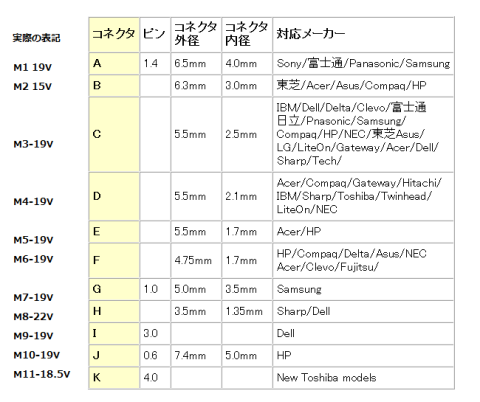Click pin value 4.0 in row K
Screen dimensions: 480x402
tap(155, 378)
